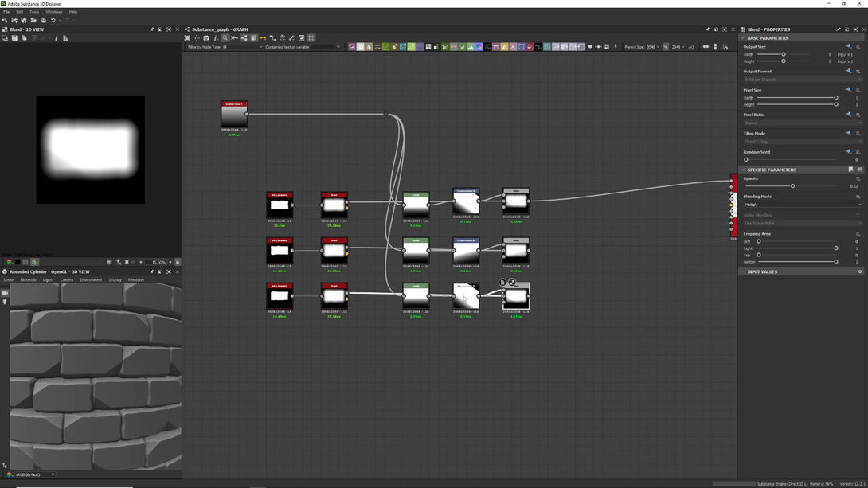Click the Output Size inheritance icon
This screenshot has height=488, width=868.
848,46
